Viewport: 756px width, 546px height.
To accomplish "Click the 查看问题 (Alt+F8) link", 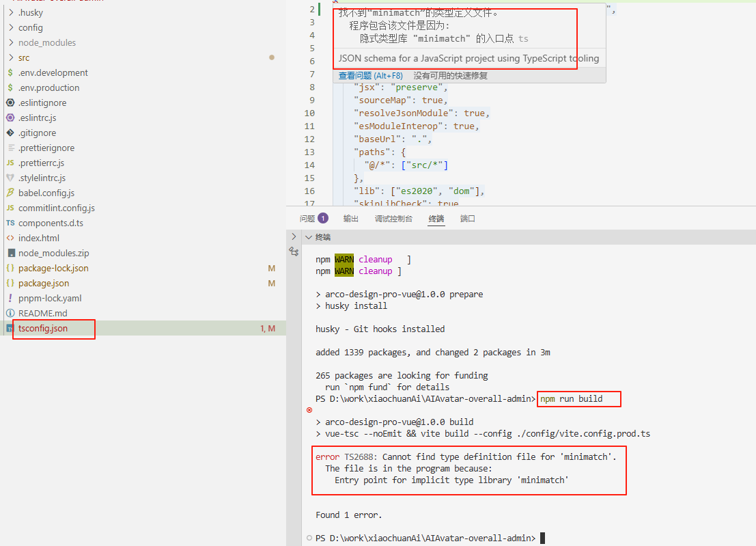I will [370, 76].
